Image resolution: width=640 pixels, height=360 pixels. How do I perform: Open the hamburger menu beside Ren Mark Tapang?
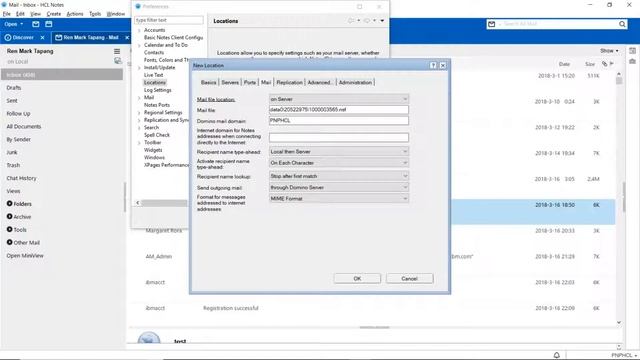(x=117, y=51)
